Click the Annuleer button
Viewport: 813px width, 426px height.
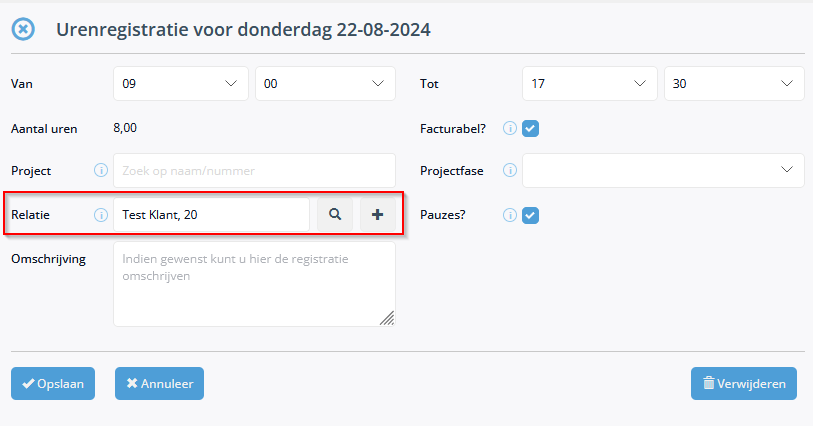tap(159, 384)
